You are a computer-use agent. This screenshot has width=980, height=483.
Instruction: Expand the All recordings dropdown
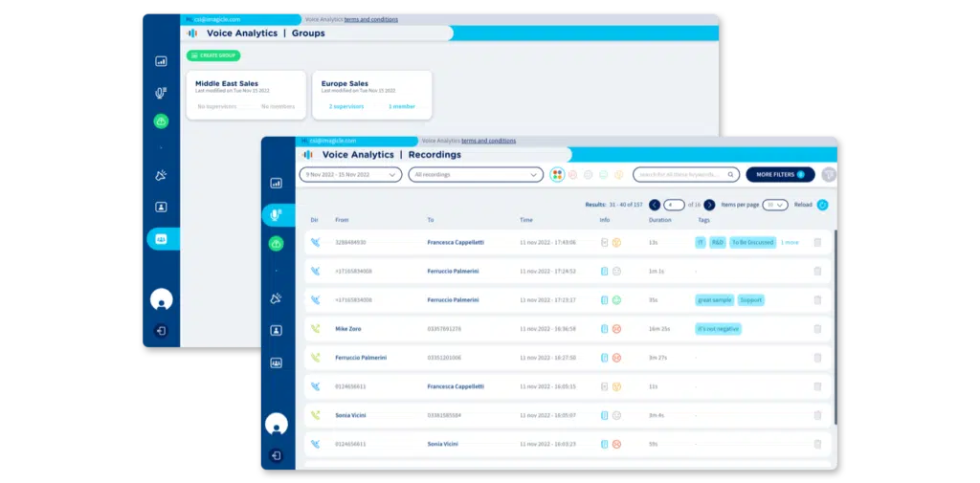(476, 175)
